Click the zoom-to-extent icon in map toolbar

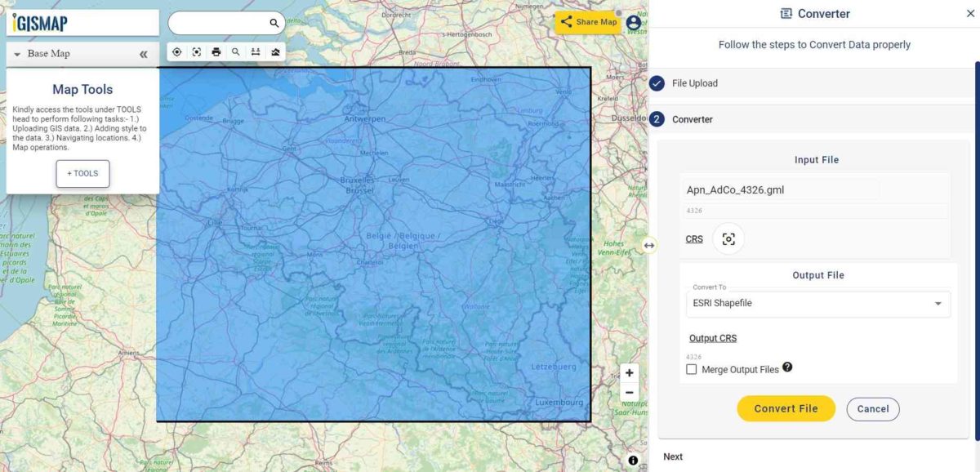pyautogui.click(x=196, y=51)
